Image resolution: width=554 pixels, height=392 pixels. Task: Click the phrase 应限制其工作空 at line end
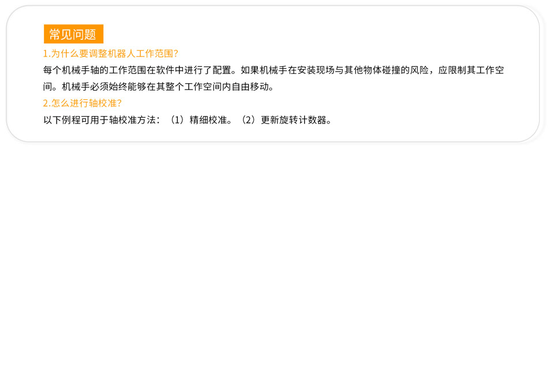pos(471,70)
